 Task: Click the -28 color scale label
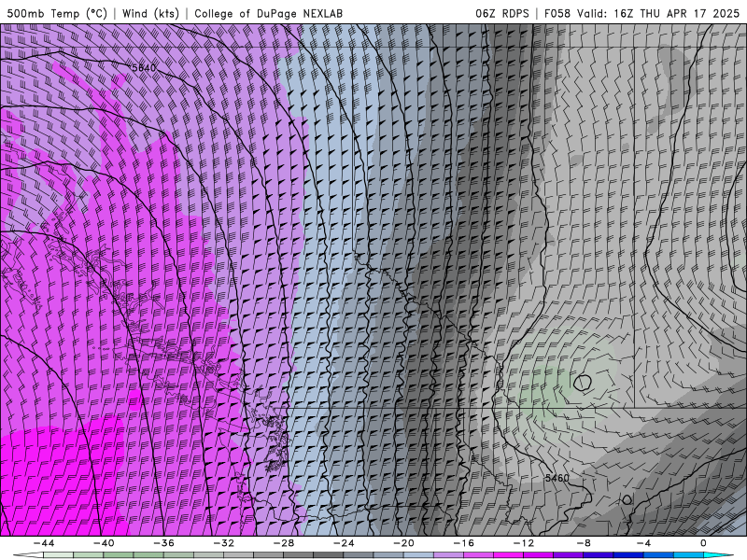(284, 543)
